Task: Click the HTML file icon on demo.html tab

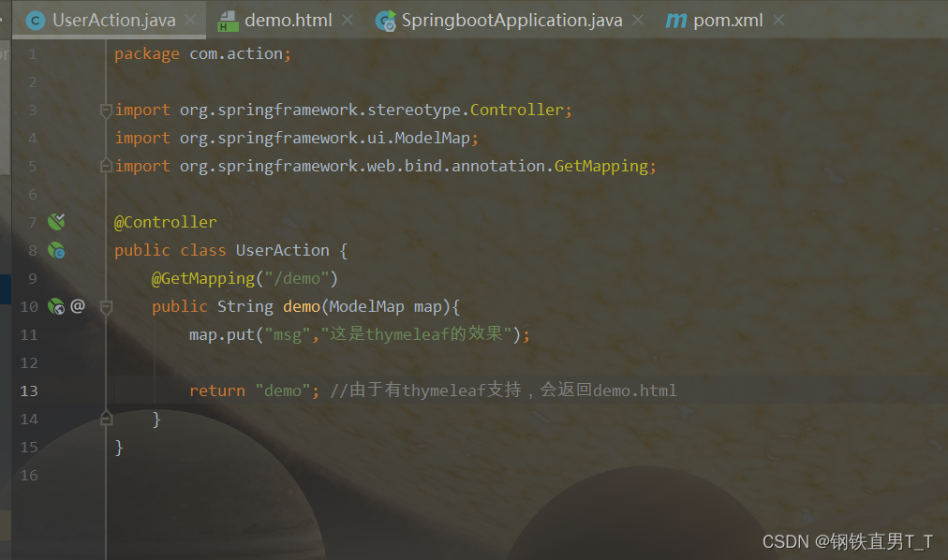Action: [x=228, y=22]
